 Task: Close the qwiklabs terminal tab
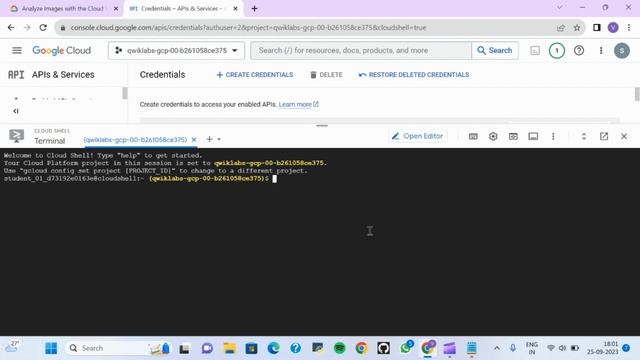click(x=194, y=140)
